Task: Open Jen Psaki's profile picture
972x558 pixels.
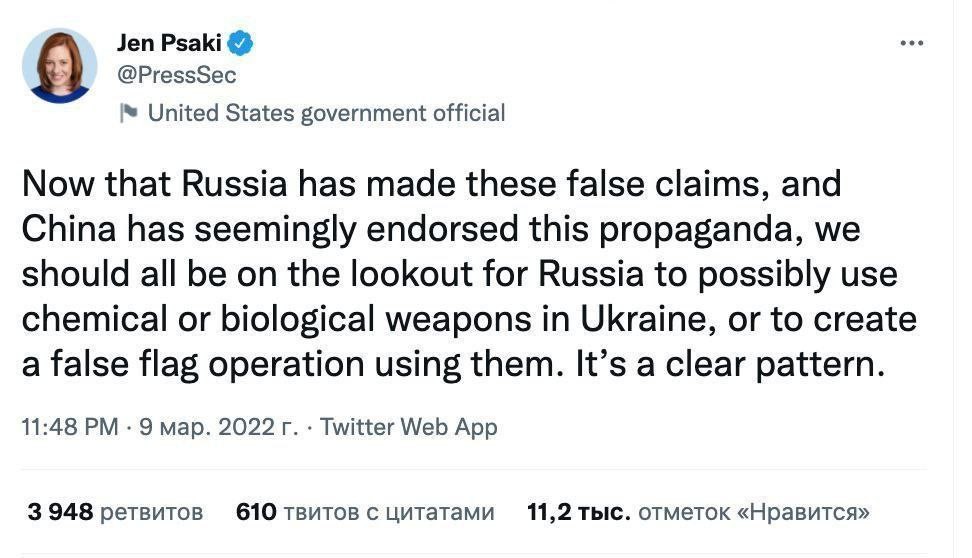Action: pos(60,66)
